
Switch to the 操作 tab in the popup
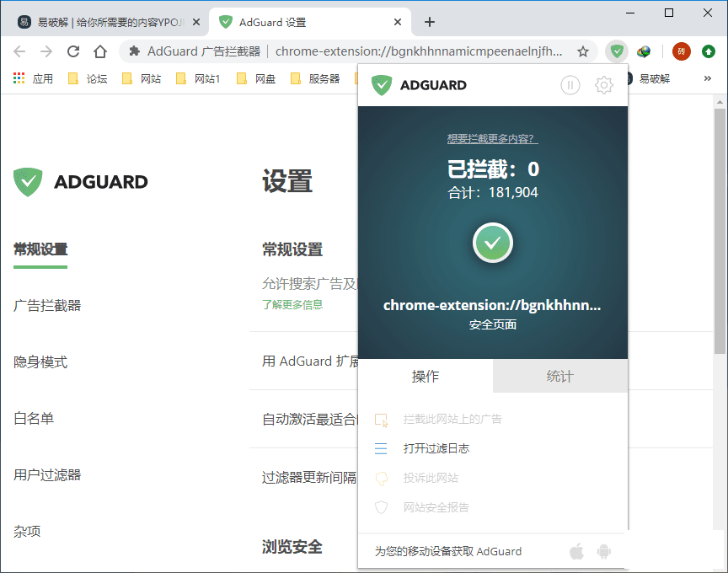click(x=426, y=376)
